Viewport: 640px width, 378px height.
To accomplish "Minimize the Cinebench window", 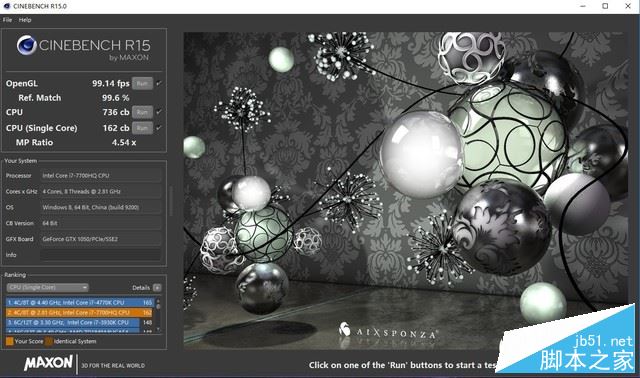I will tap(583, 6).
